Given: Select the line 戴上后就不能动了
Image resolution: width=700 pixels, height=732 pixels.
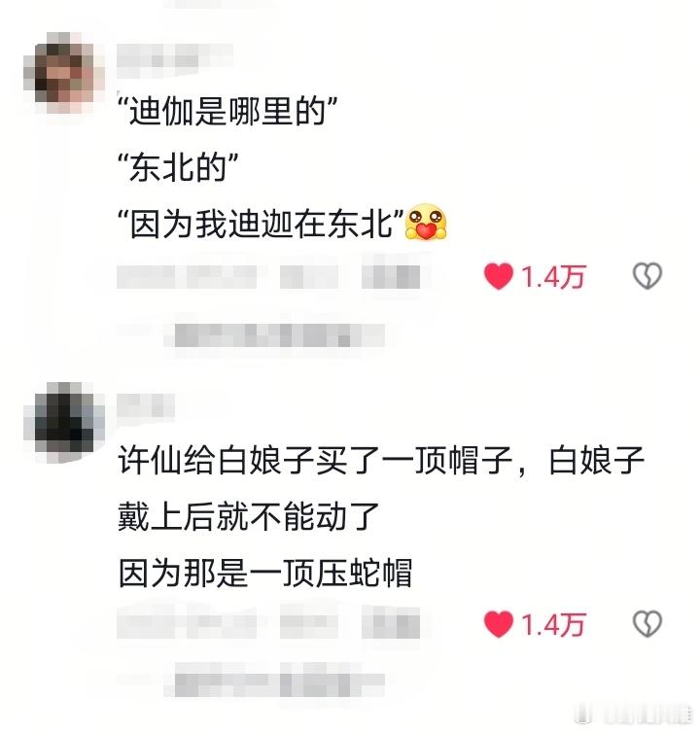Looking at the screenshot, I should 249,517.
